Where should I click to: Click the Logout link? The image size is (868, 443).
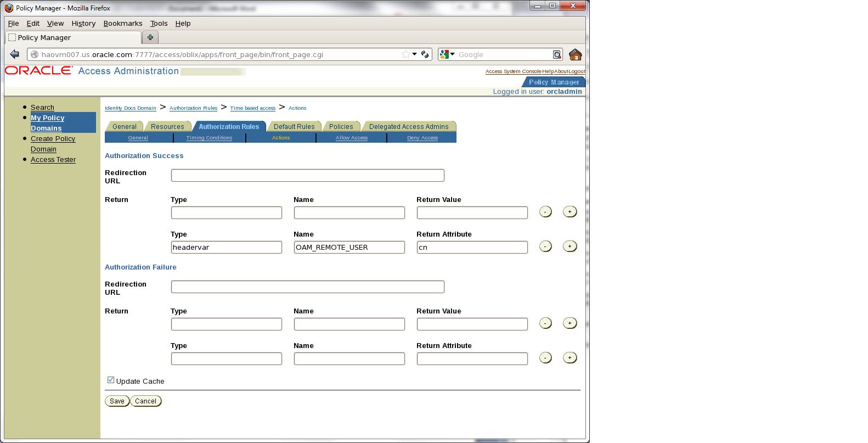click(x=577, y=71)
